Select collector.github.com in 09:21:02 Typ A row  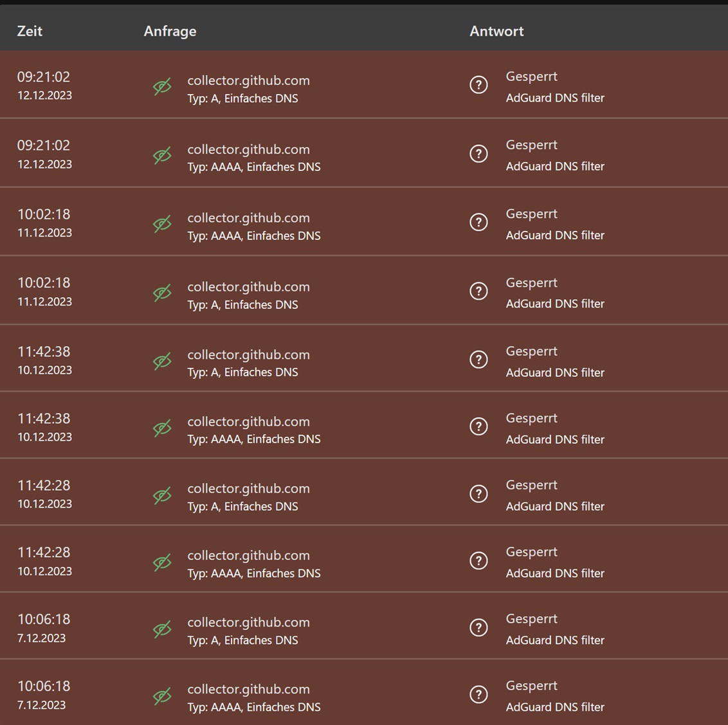[248, 81]
